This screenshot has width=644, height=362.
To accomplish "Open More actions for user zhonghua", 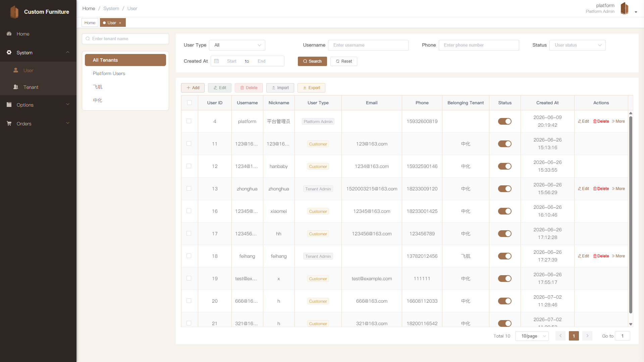I will [x=618, y=189].
